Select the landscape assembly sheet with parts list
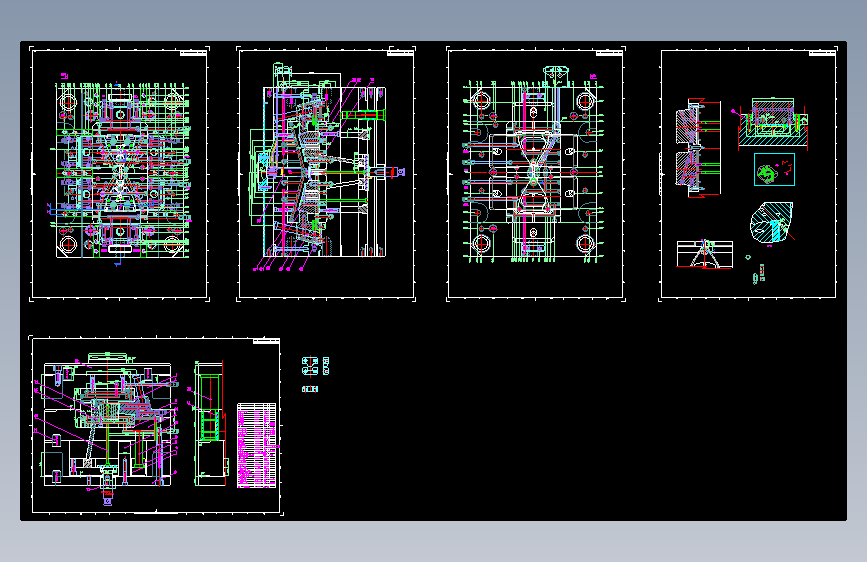867x562 pixels. [x=156, y=425]
